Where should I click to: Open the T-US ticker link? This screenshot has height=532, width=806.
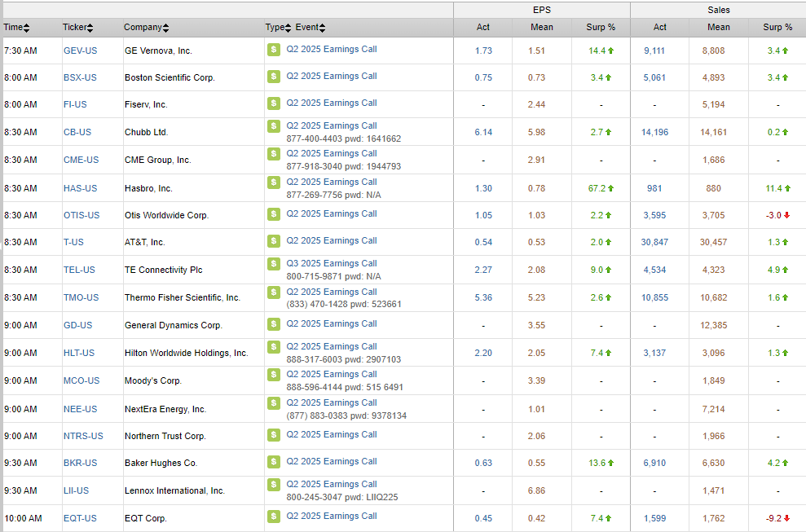[73, 242]
